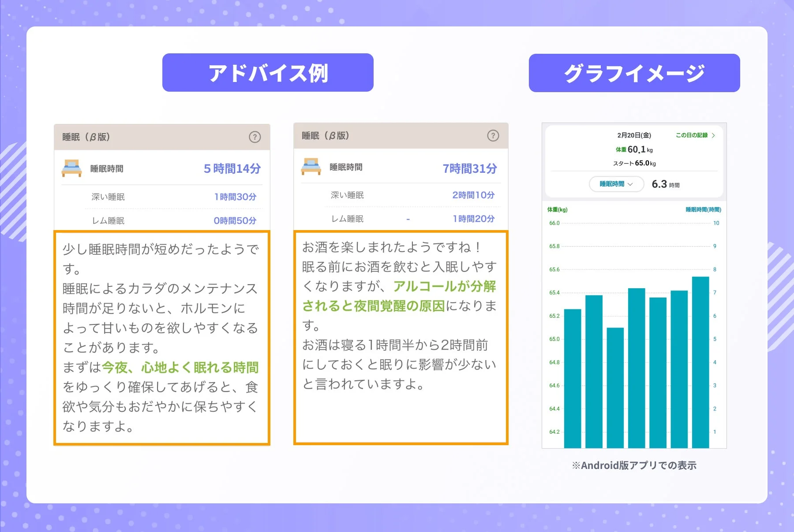Switch to the グラフイメージ section header
This screenshot has height=532, width=794.
(634, 73)
